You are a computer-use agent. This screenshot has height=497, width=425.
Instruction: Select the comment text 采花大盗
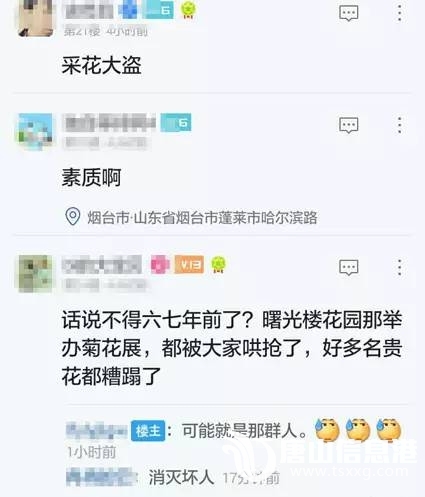pos(101,65)
